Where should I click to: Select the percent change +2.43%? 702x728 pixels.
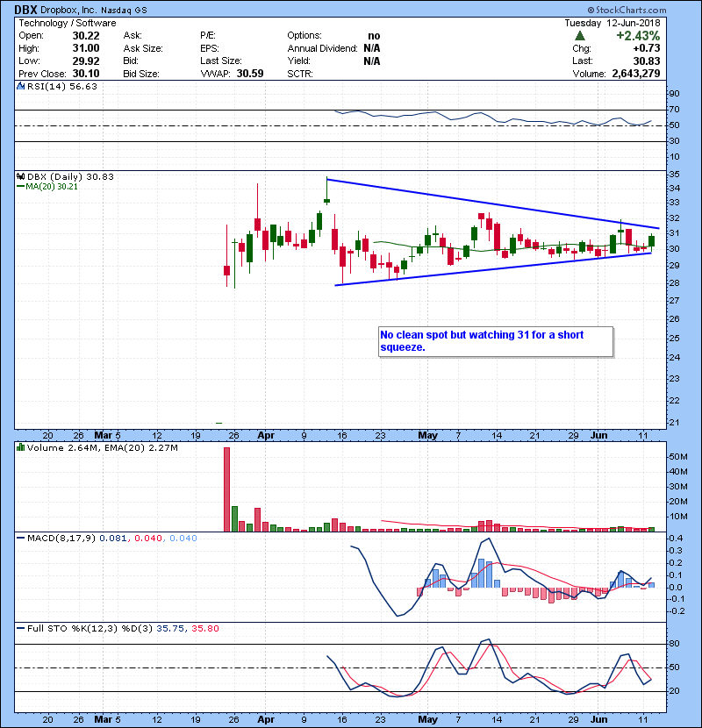tap(638, 36)
